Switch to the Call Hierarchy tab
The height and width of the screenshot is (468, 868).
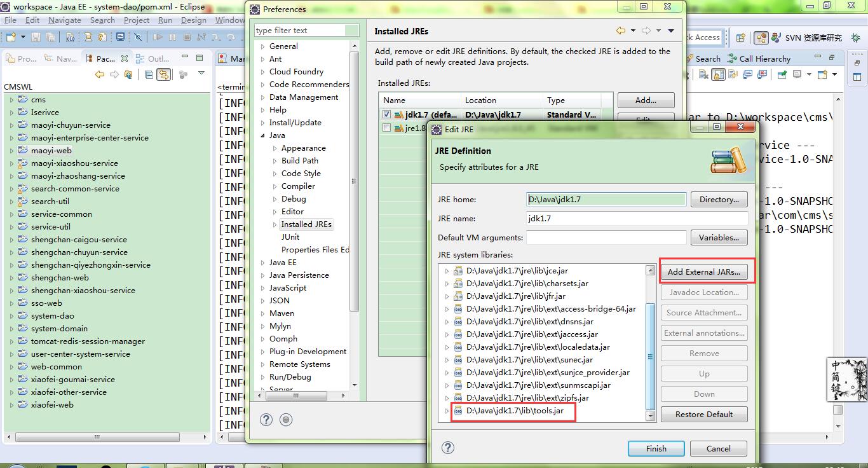point(759,59)
